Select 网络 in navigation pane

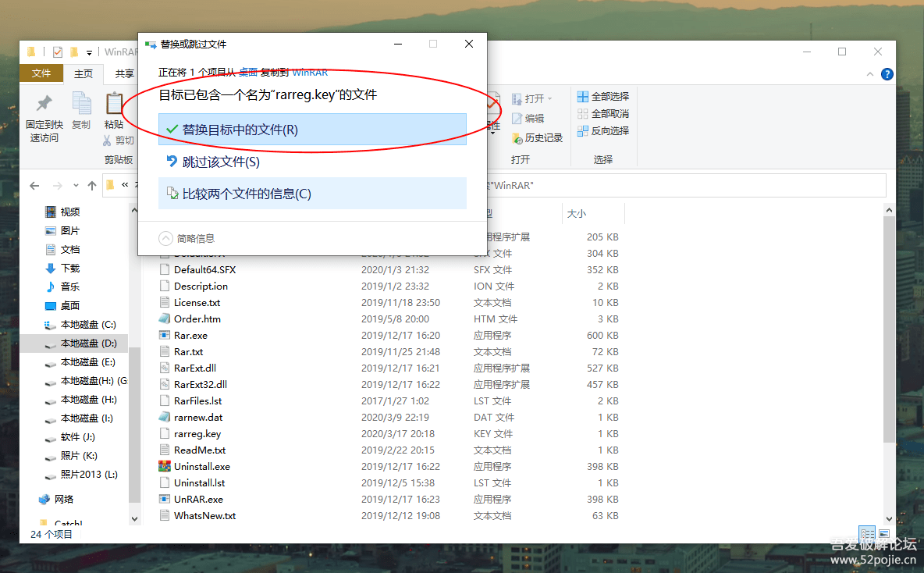pos(64,500)
